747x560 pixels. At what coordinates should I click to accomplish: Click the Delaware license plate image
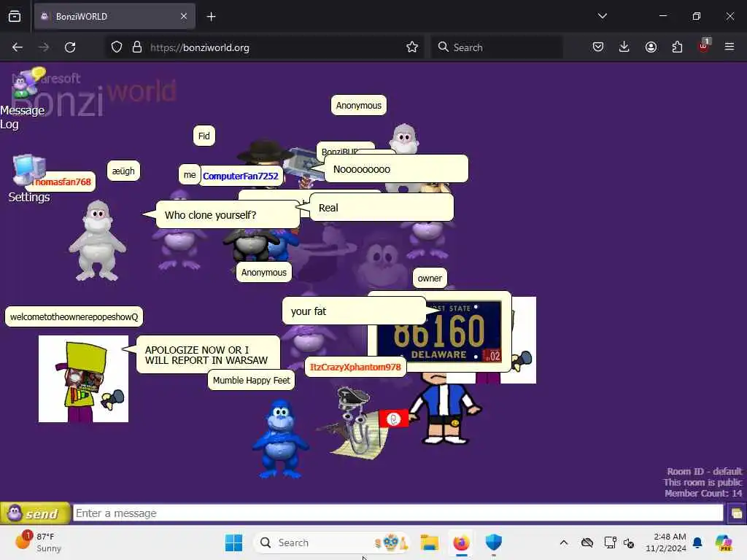pyautogui.click(x=439, y=332)
